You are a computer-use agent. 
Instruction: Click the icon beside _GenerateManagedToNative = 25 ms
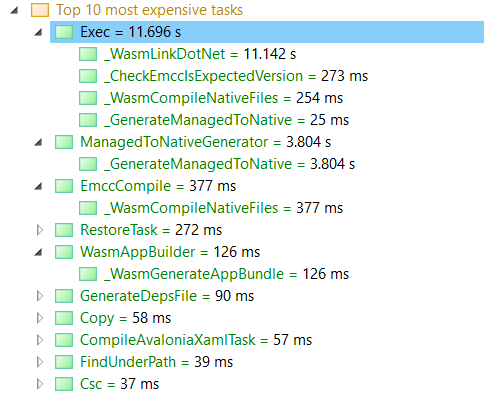point(88,120)
